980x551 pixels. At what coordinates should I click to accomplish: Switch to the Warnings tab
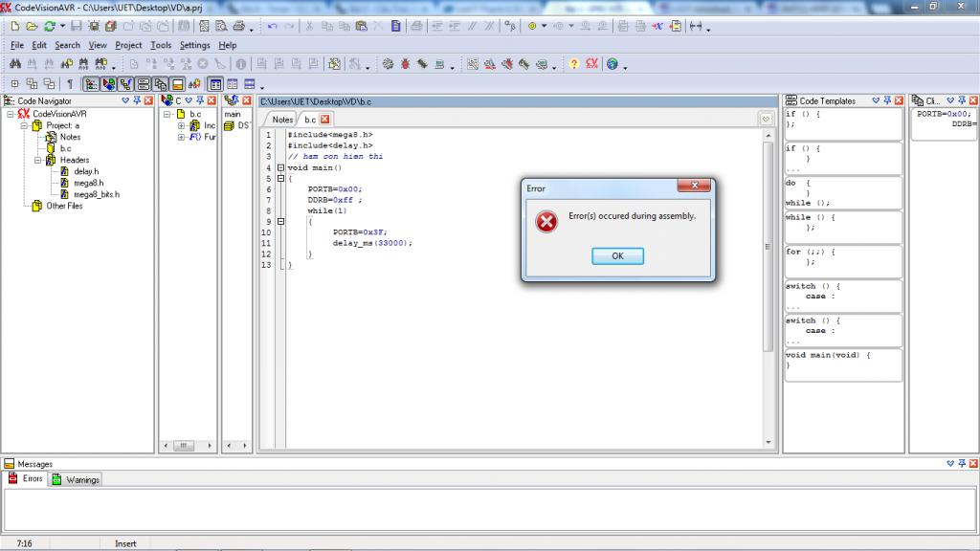(x=76, y=479)
